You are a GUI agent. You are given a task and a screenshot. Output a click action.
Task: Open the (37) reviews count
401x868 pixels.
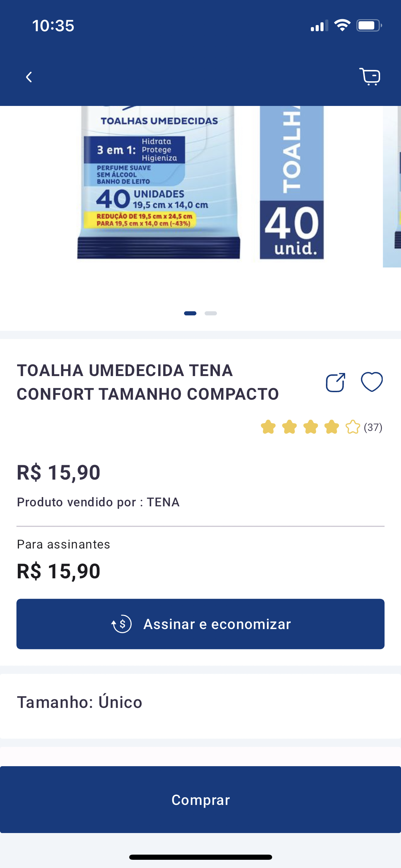pos(373,427)
